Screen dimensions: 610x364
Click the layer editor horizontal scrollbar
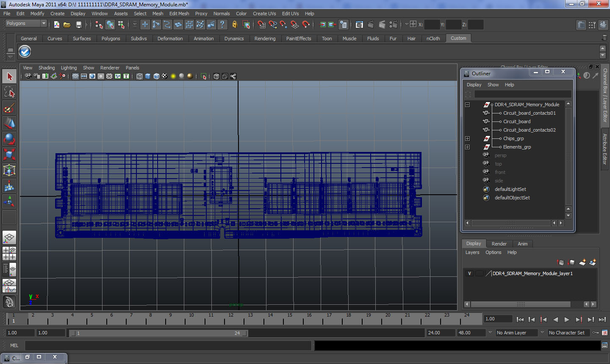tap(521, 304)
